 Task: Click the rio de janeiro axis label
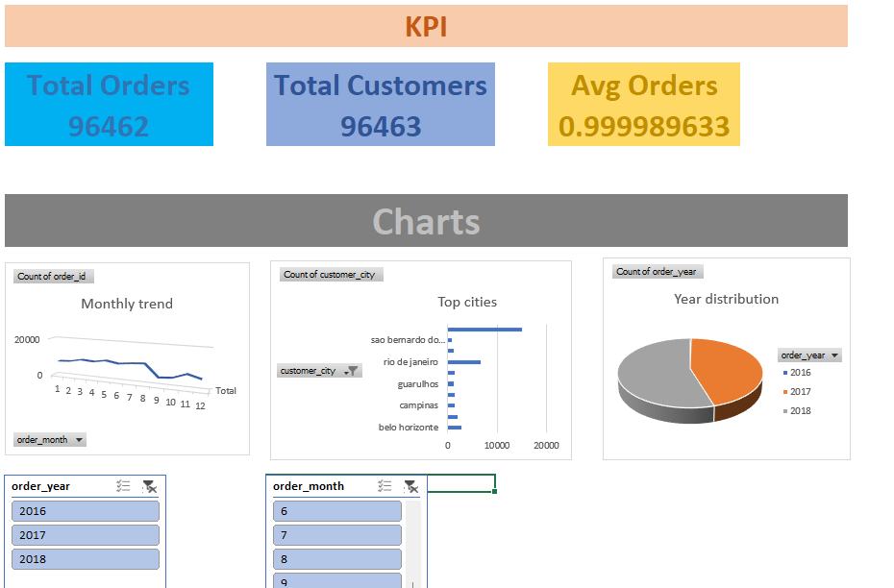click(410, 362)
